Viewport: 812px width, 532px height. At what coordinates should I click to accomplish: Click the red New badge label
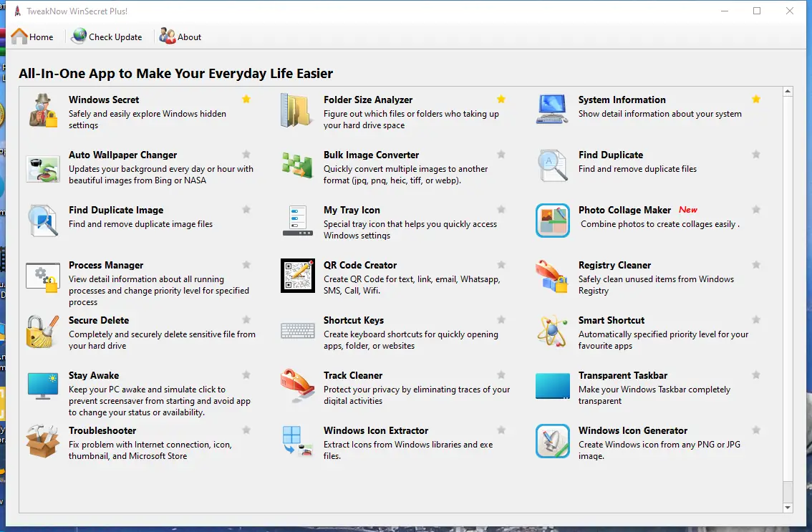(x=687, y=210)
